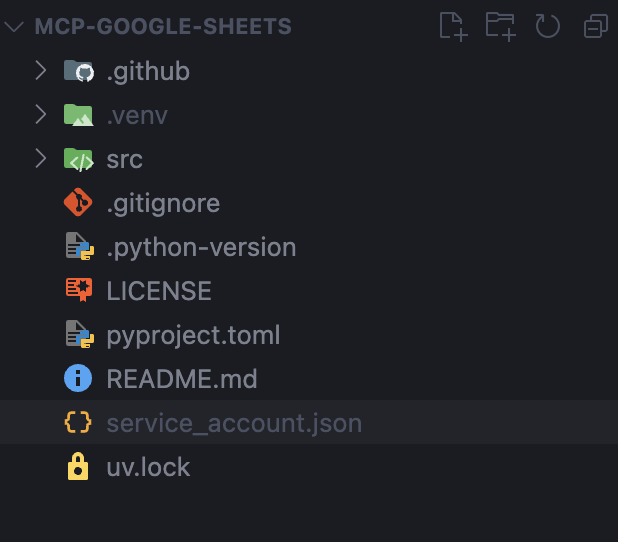Expand the .github folder chevron
The height and width of the screenshot is (542, 618).
pos(41,71)
